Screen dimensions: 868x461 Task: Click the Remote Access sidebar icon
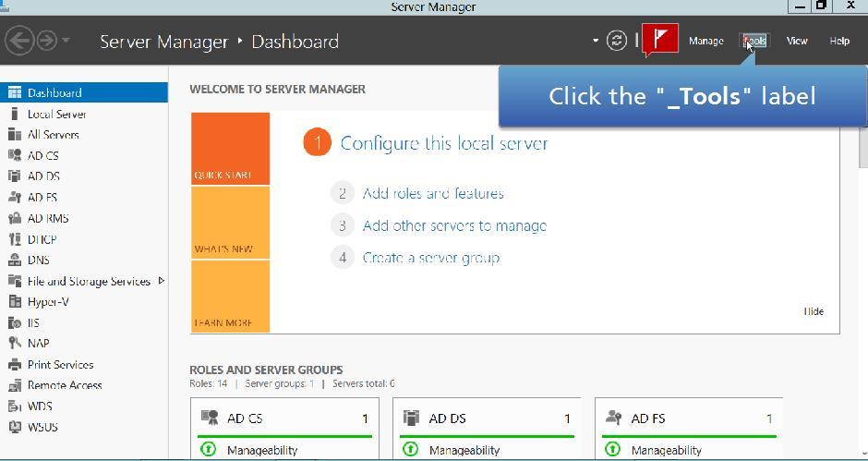pyautogui.click(x=15, y=385)
